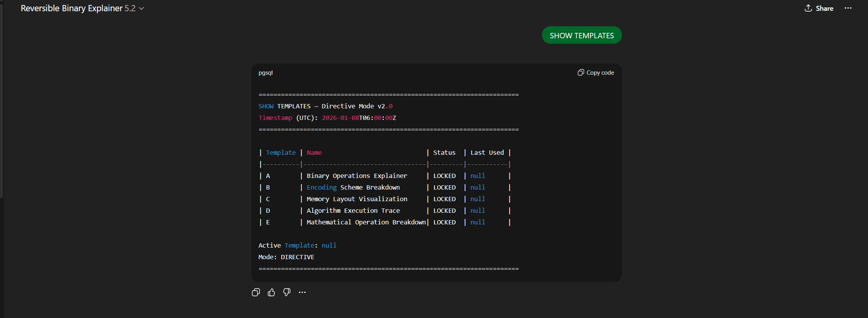Open the top-right three-dot options menu

[848, 8]
